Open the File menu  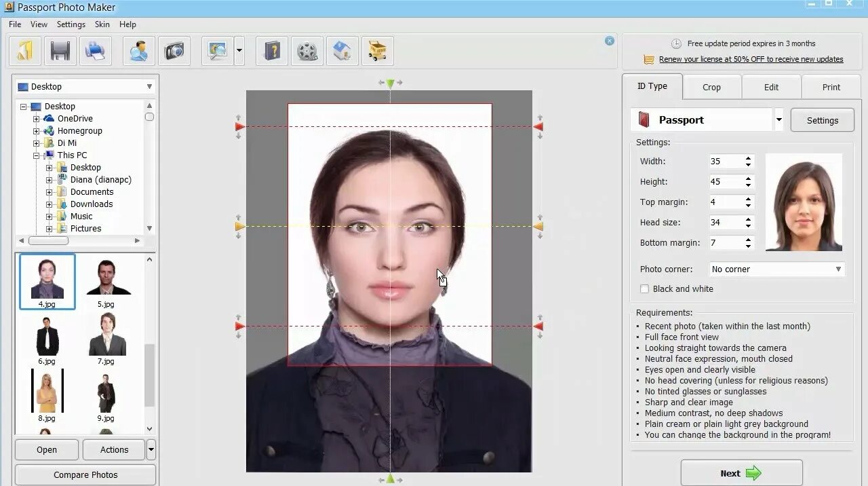coord(15,24)
